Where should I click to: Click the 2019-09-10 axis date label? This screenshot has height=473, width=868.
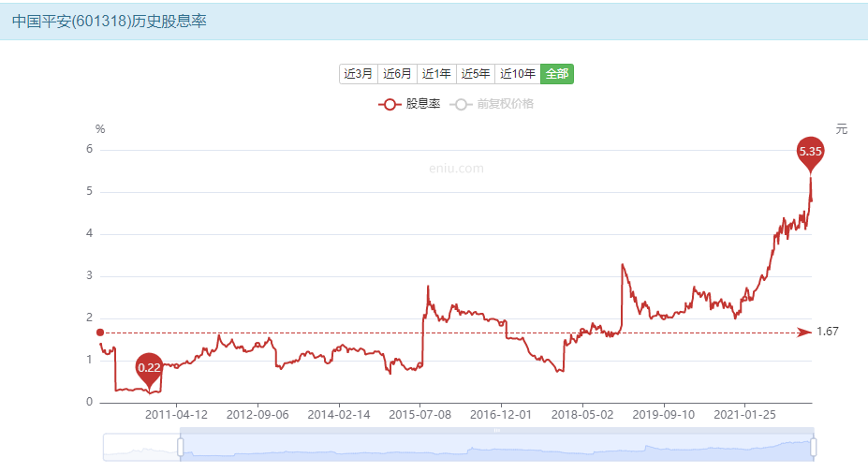click(x=663, y=415)
